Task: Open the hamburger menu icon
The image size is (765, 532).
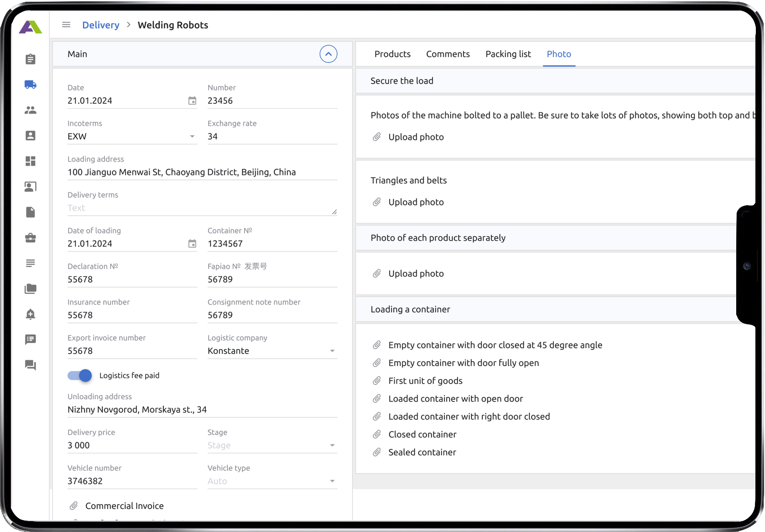Action: click(x=66, y=25)
